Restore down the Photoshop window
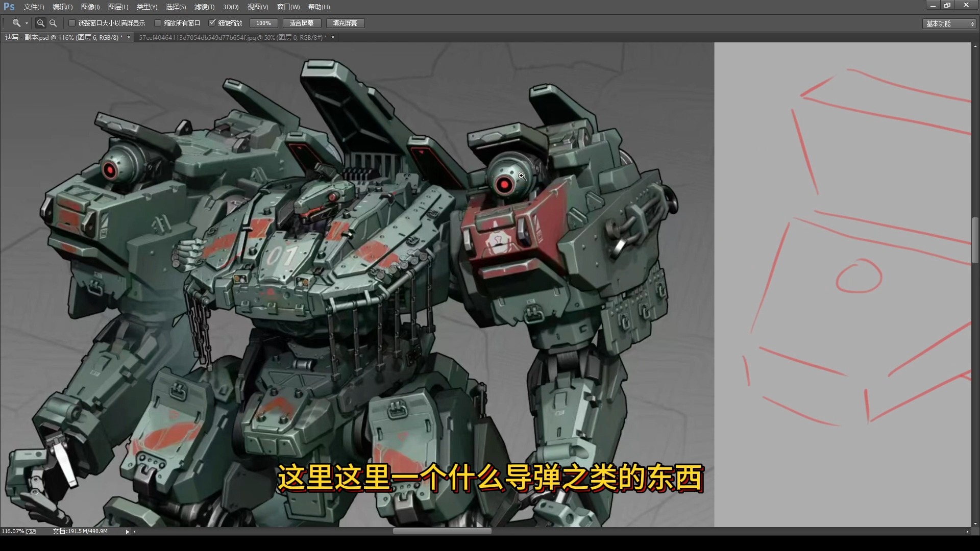 click(947, 5)
